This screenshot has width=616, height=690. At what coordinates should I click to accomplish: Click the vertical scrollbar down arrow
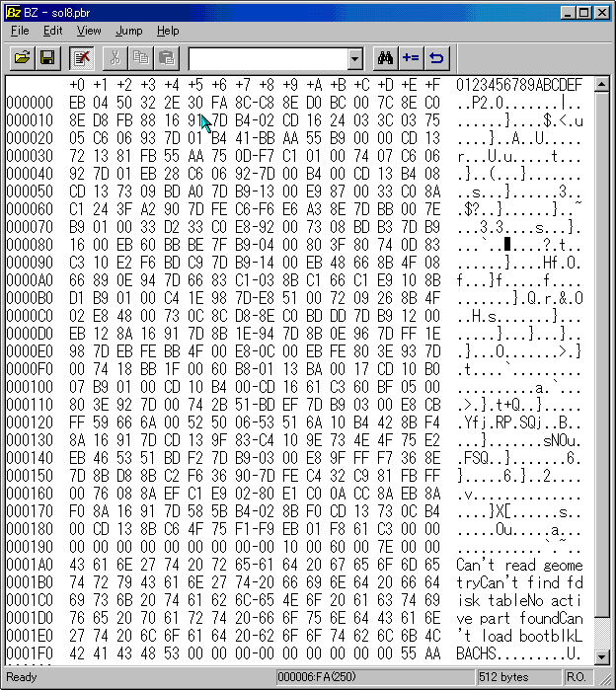[x=603, y=658]
